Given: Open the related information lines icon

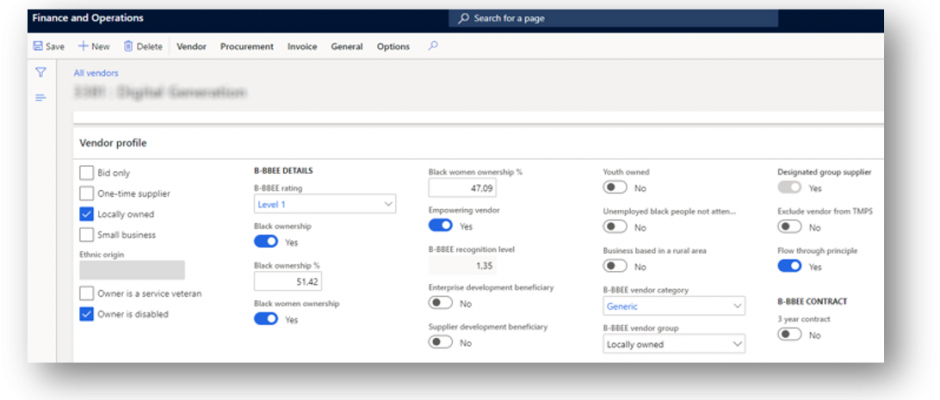Looking at the screenshot, I should click(41, 97).
